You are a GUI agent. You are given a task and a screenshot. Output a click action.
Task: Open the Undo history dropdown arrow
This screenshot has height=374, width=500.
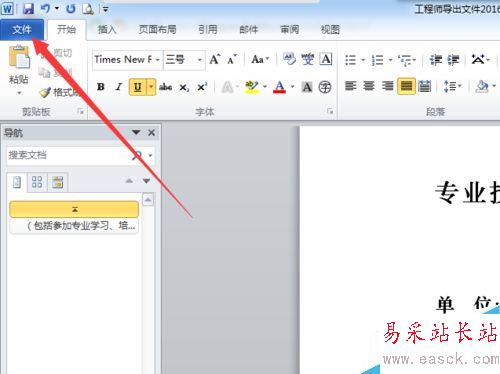(57, 9)
